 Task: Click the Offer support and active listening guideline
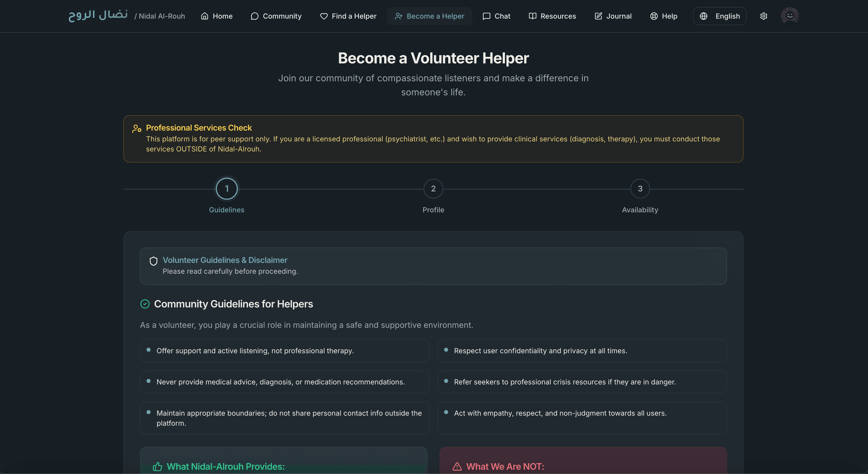(285, 351)
